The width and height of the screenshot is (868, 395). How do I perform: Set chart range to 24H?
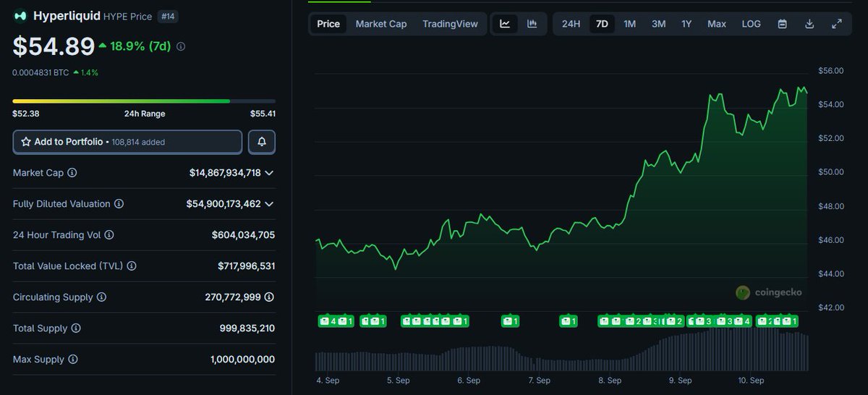(x=571, y=24)
